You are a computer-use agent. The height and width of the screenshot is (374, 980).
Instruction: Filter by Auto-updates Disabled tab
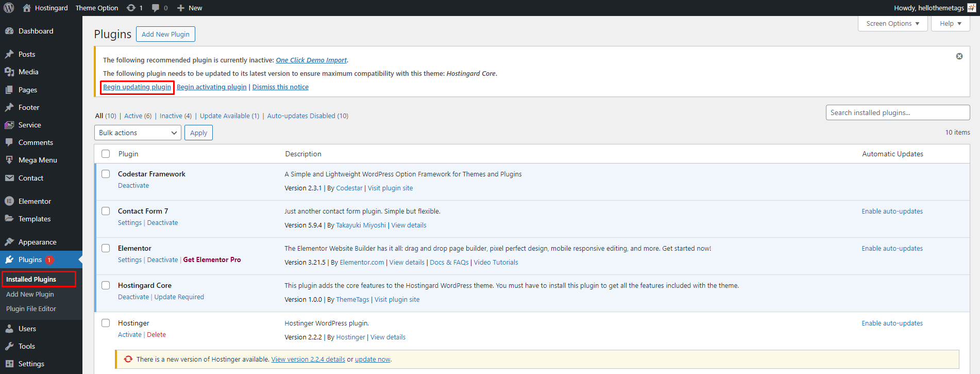[308, 116]
